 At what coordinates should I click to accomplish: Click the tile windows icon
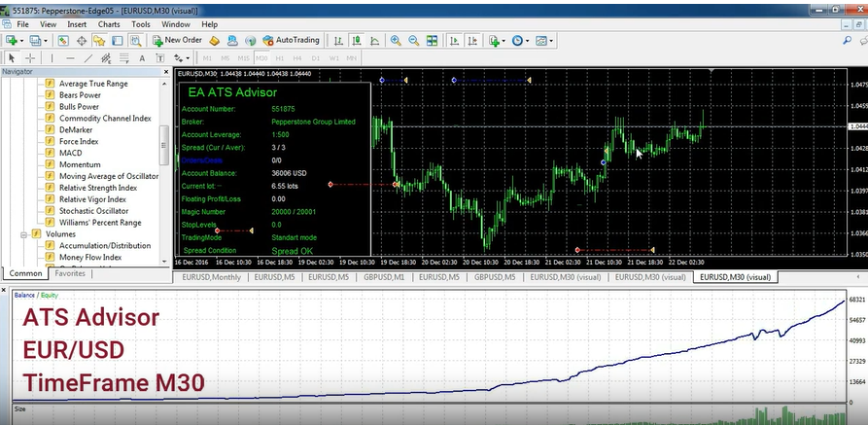[x=433, y=40]
